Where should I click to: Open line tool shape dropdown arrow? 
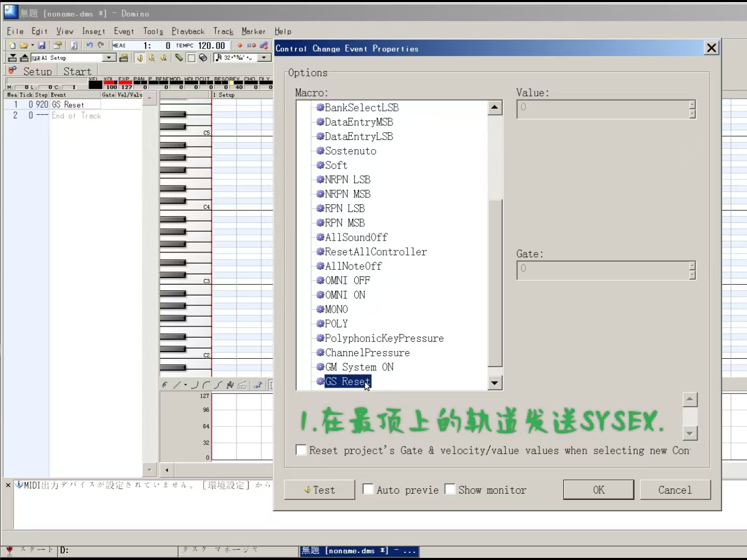pyautogui.click(x=185, y=385)
